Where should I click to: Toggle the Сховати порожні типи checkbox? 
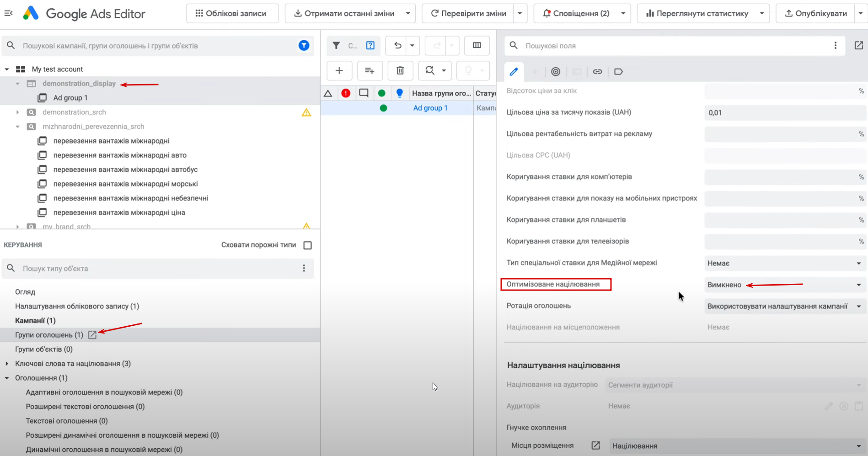pyautogui.click(x=308, y=245)
